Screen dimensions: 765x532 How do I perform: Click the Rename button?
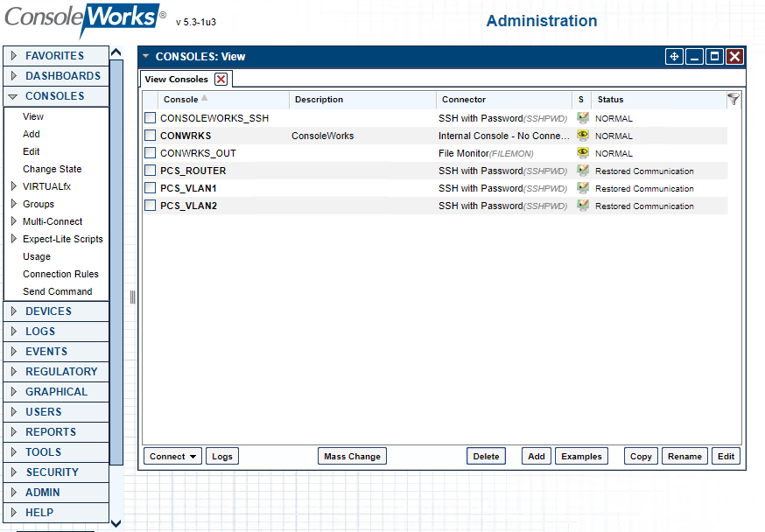coord(685,457)
